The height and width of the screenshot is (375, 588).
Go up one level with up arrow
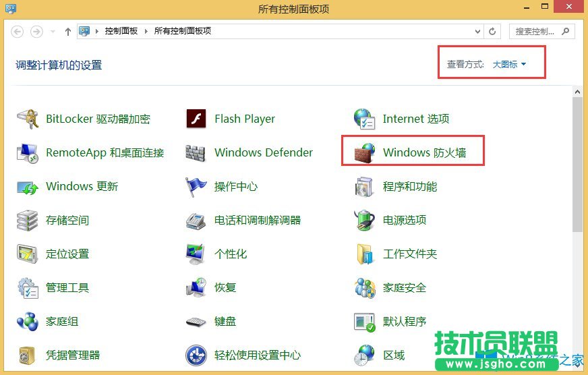(68, 32)
